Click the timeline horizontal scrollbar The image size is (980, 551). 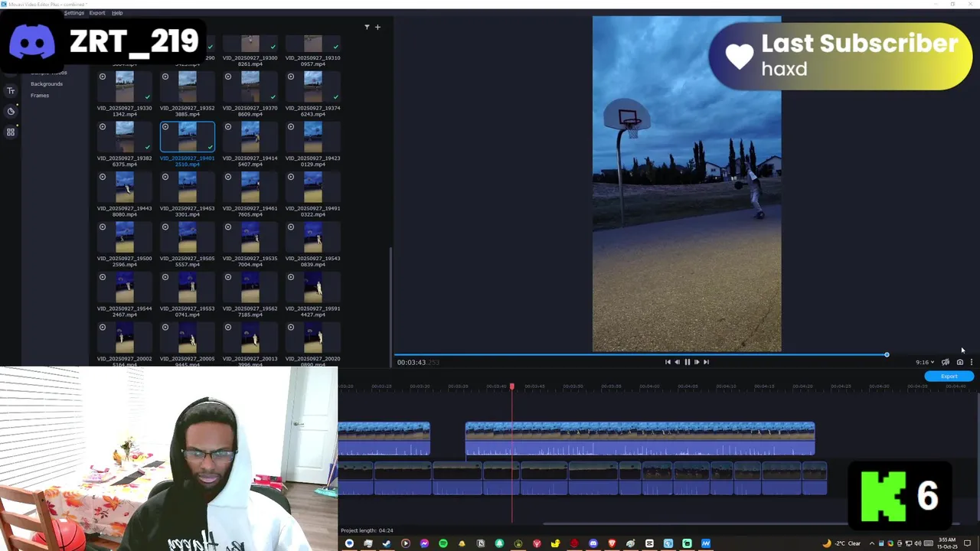750,524
